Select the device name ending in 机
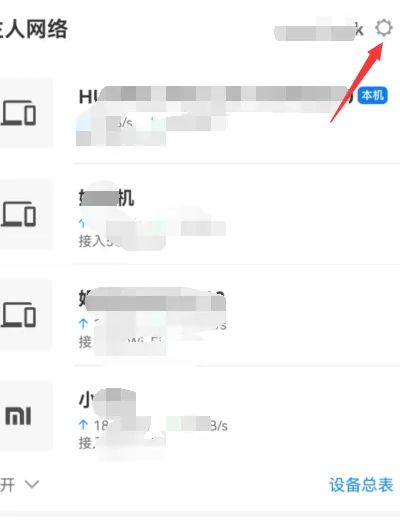The height and width of the screenshot is (524, 400). (106, 198)
